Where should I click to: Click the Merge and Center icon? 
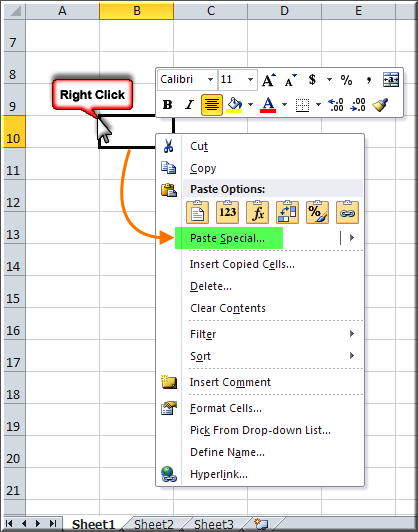coord(391,80)
